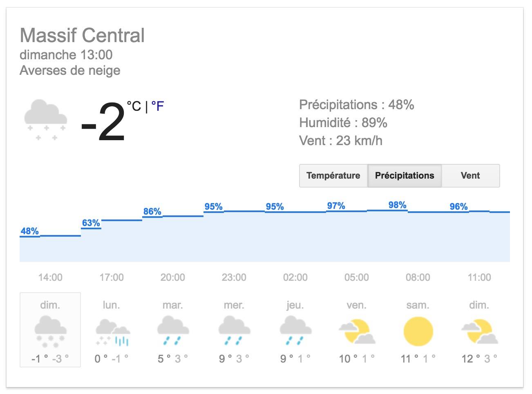The height and width of the screenshot is (394, 532).
Task: Click the large current snow cloud icon
Action: click(45, 119)
